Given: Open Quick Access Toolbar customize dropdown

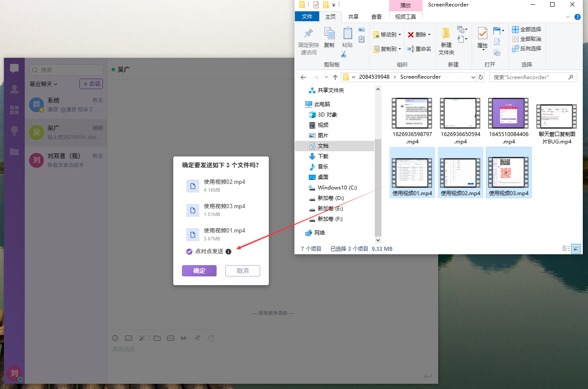Looking at the screenshot, I should point(334,5).
